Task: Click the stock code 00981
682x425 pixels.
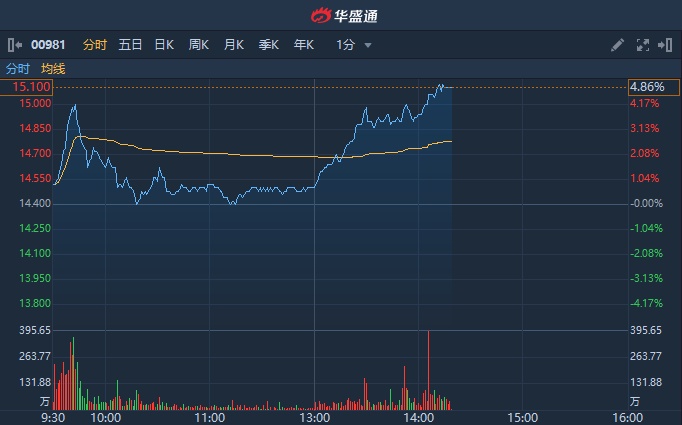Action: pyautogui.click(x=48, y=45)
